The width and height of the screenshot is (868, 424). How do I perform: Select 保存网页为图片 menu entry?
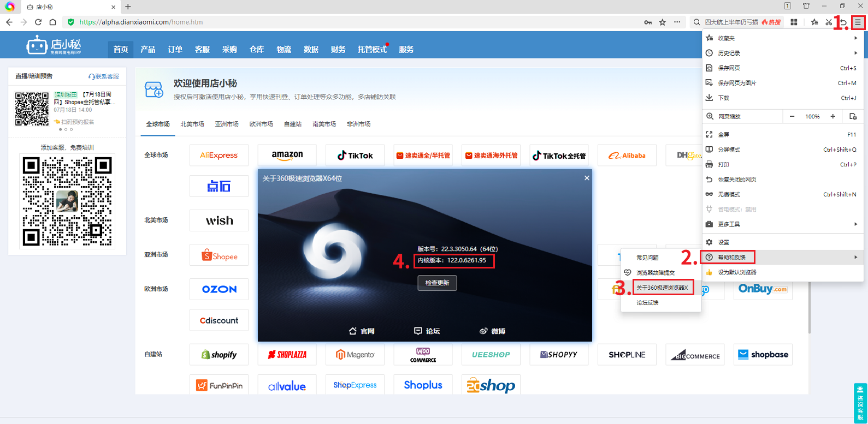[x=782, y=83]
